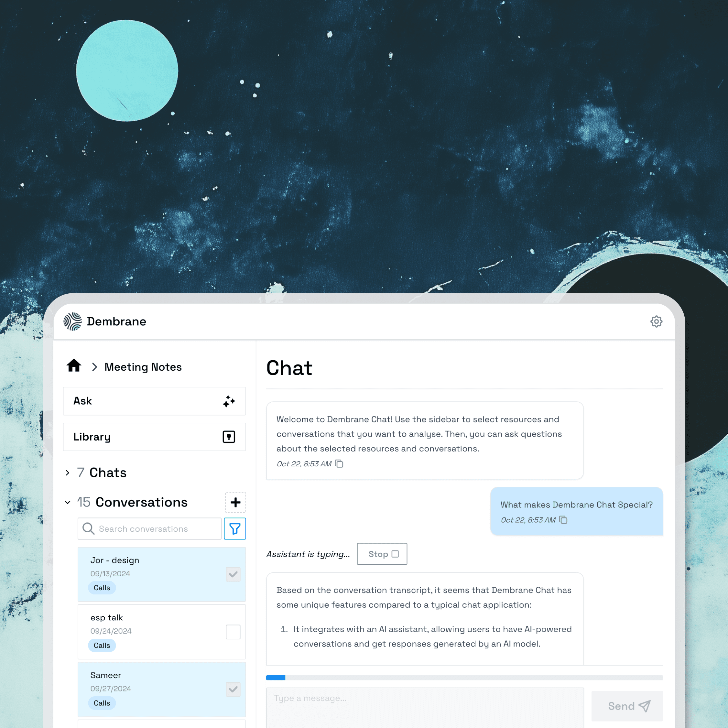The width and height of the screenshot is (728, 728).
Task: Click the settings gear icon
Action: (x=656, y=321)
